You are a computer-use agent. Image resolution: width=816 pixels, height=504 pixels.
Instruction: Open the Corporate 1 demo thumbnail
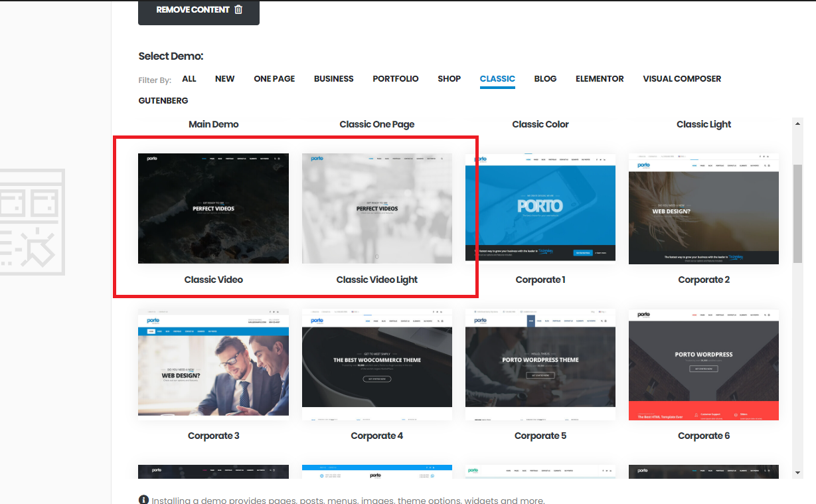pos(540,209)
